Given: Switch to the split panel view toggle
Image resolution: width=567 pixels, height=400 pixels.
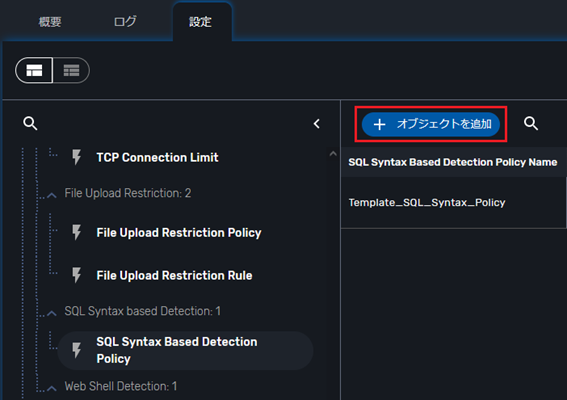Looking at the screenshot, I should (34, 70).
